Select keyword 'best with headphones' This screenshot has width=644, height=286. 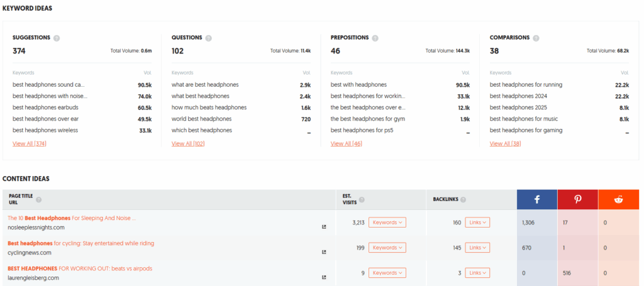358,84
